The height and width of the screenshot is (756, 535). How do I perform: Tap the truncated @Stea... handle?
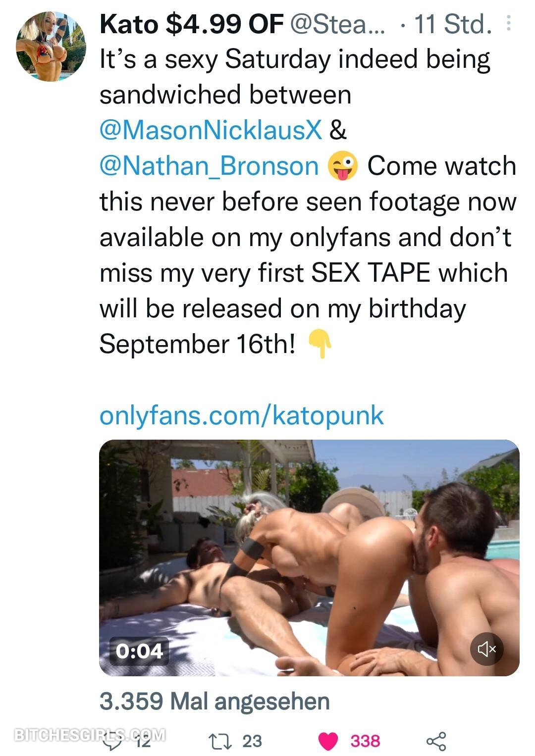tap(337, 24)
